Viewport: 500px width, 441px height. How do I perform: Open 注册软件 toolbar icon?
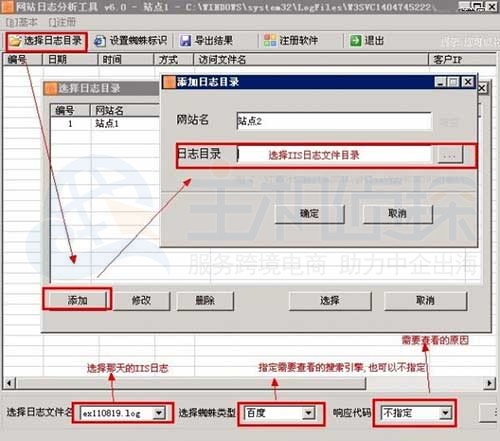point(270,41)
